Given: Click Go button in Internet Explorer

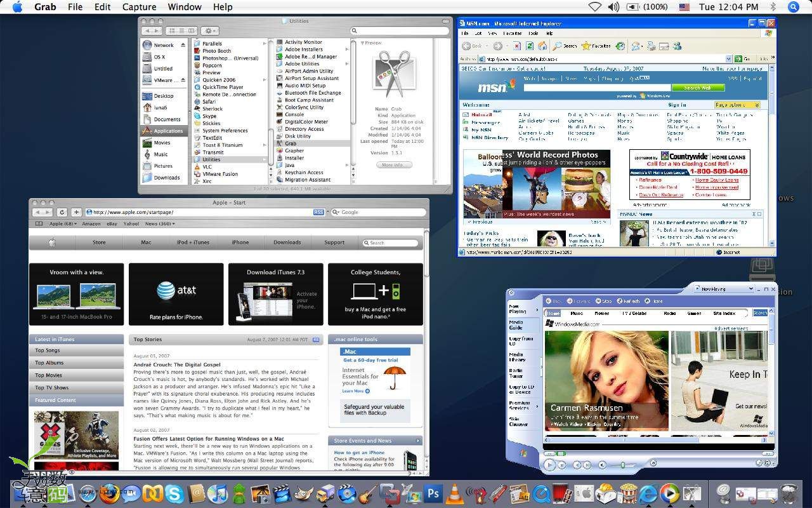Looking at the screenshot, I should pos(742,58).
